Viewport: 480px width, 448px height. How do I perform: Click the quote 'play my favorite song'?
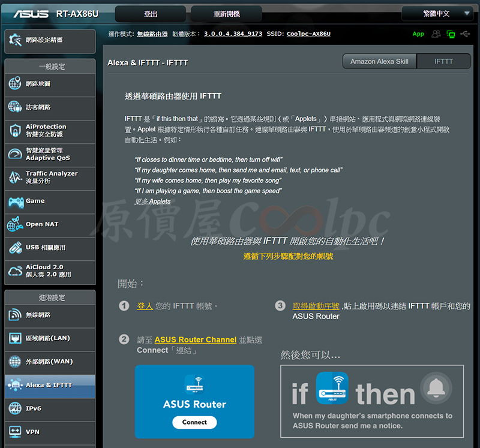point(208,181)
